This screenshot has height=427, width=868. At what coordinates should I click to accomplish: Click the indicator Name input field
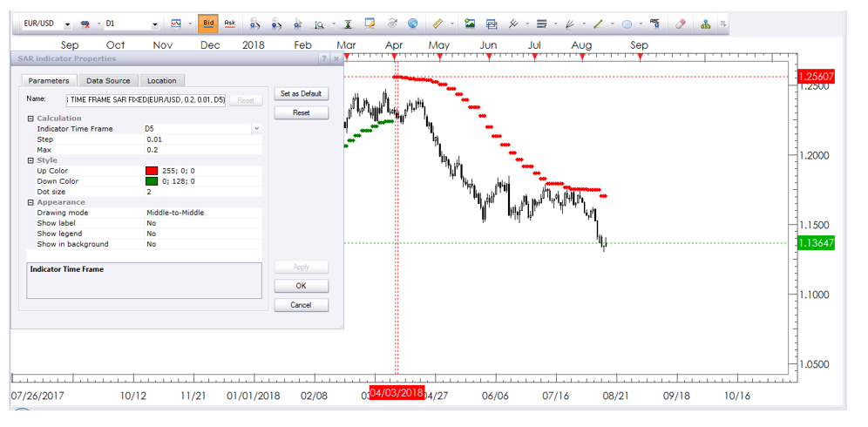[146, 100]
